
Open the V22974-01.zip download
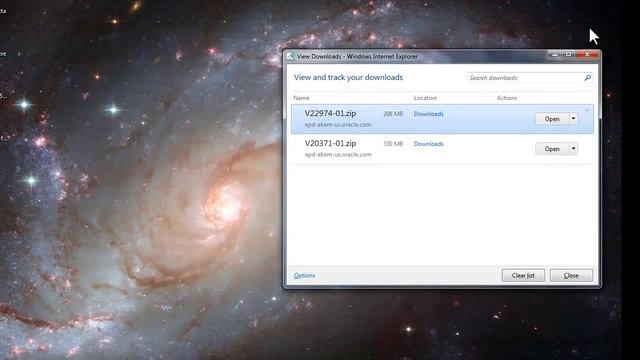(x=552, y=119)
